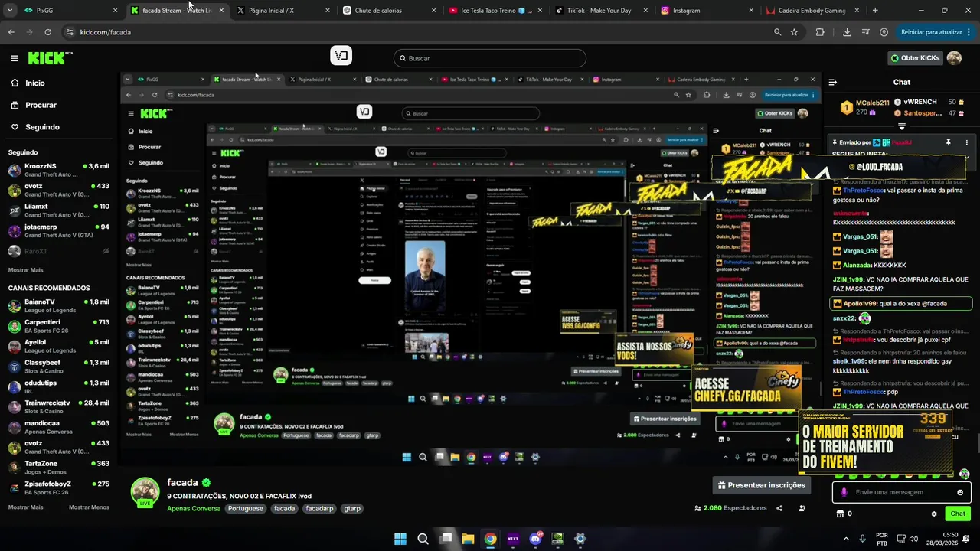Click Mostrar Menos under recommended channels
980x551 pixels.
pos(89,507)
